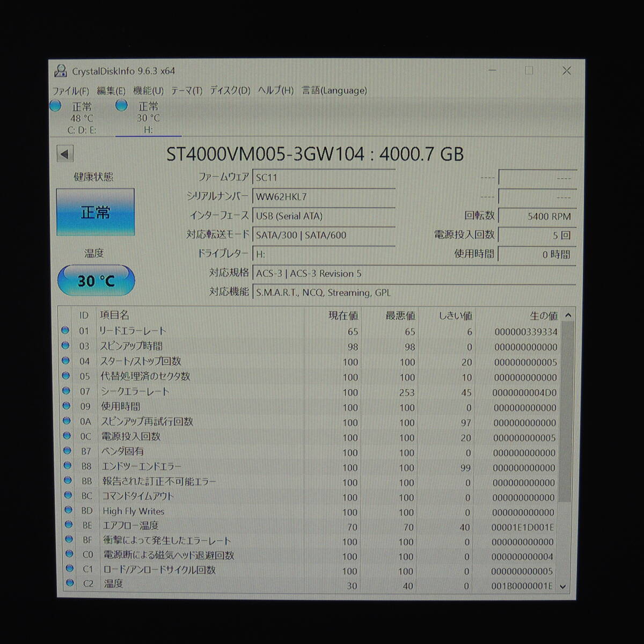Click the features field S.M.A.R.T., NCQ, Streaming, GPL
Viewport: 644px width, 644px height.
click(x=414, y=292)
